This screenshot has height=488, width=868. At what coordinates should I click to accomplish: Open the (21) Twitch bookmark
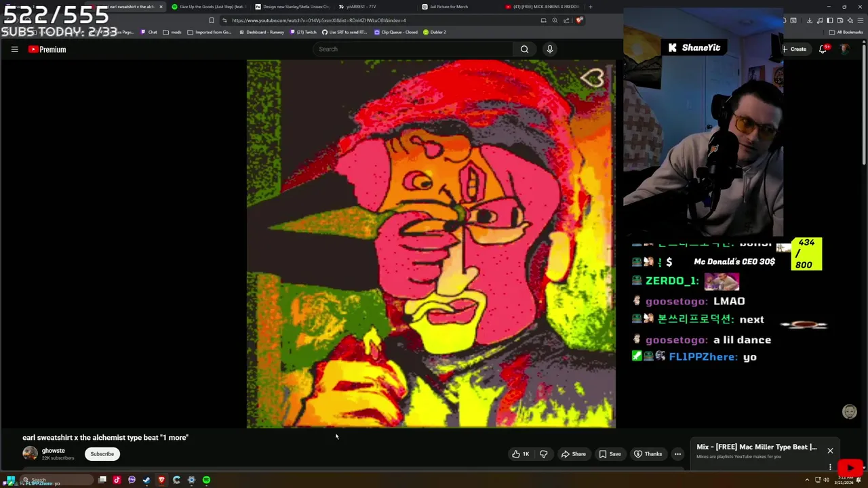[303, 32]
